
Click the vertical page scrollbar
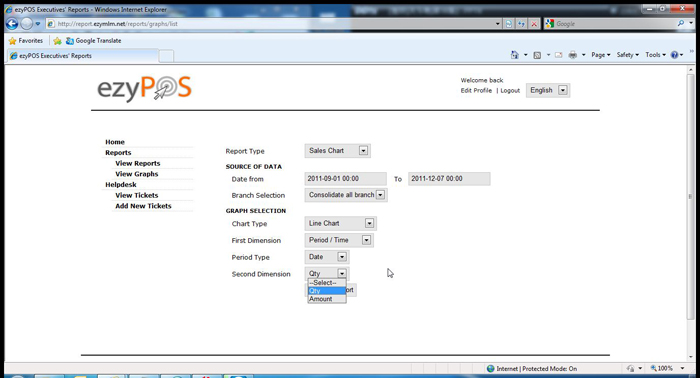pos(691,196)
